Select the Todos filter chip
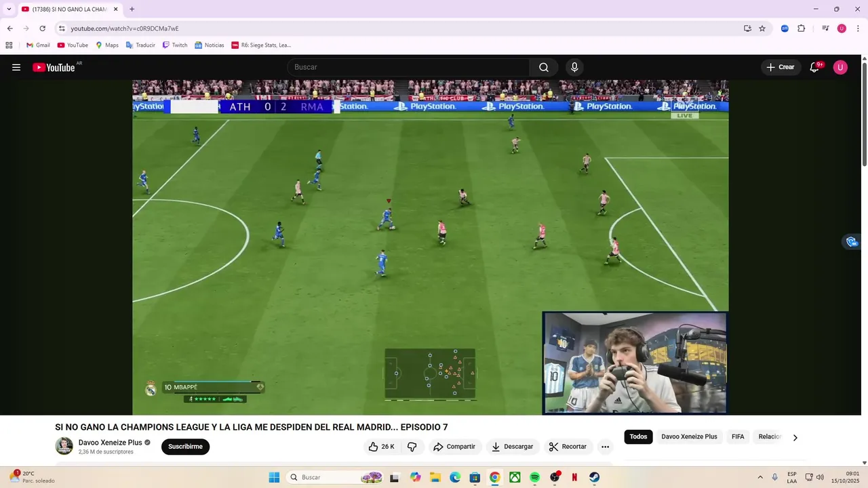The image size is (868, 488). tap(638, 436)
